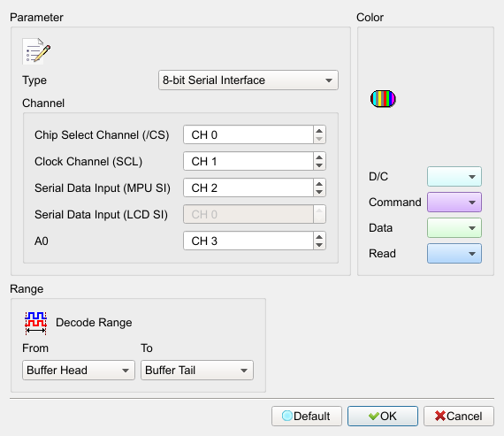This screenshot has width=504, height=436.
Task: Increase Chip Select Channel with up arrow
Action: click(319, 131)
